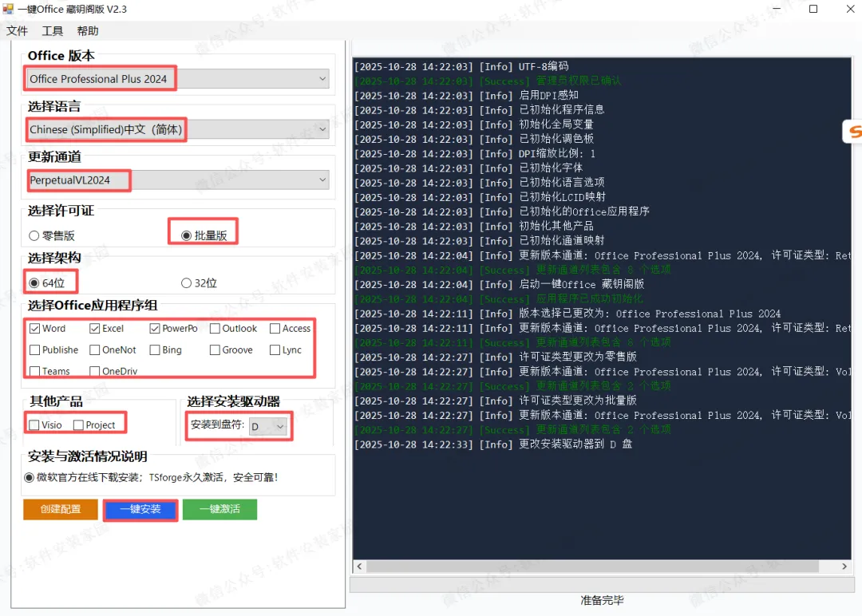
Task: Choose the 64位 architecture option
Action: click(x=47, y=283)
